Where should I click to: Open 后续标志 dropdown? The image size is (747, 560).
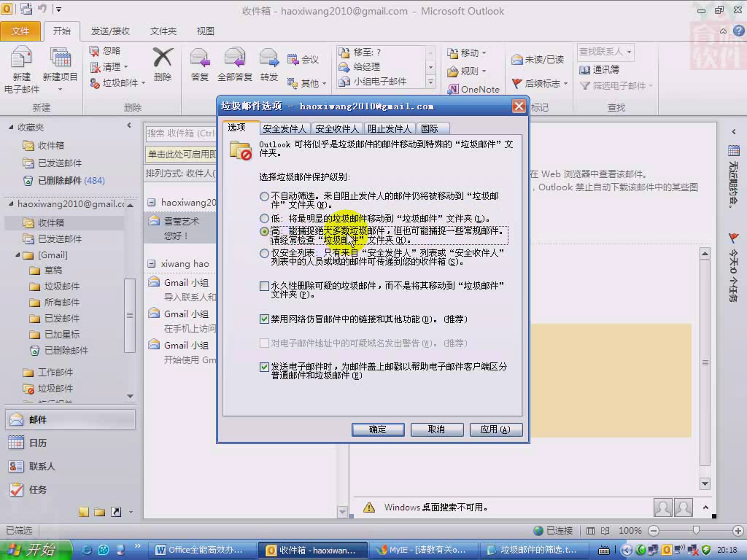coord(566,84)
